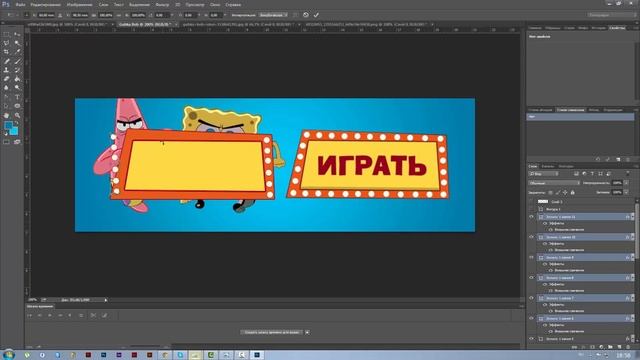Show the Слой 3 layer
The height and width of the screenshot is (360, 640).
click(x=531, y=202)
